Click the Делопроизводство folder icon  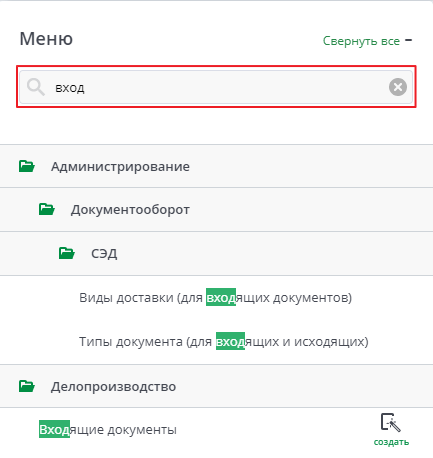(27, 386)
